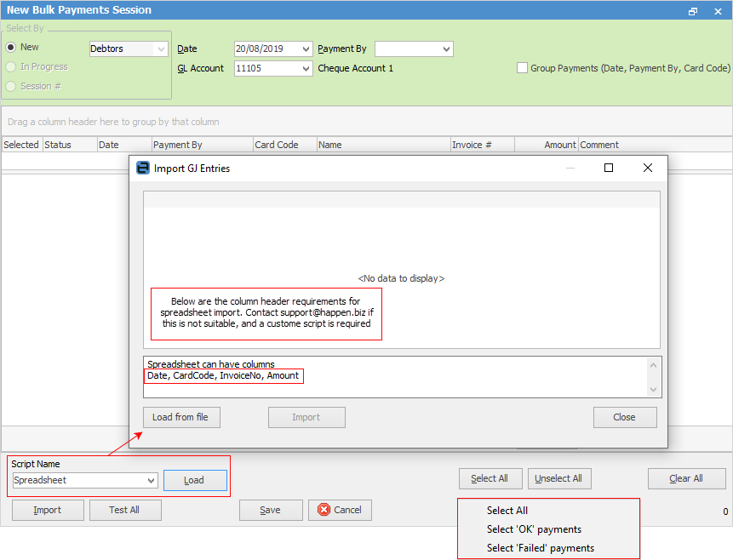
Task: Restore the New Bulk Payments Session window
Action: [x=693, y=11]
